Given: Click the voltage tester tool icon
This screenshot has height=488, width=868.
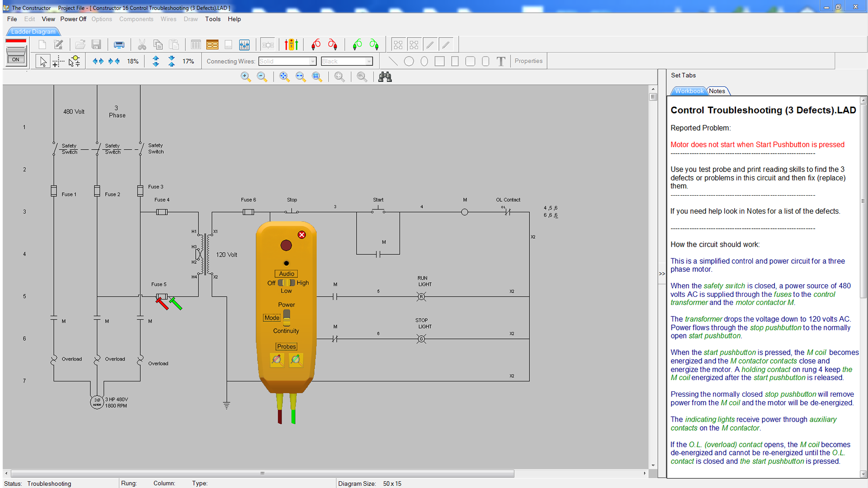Looking at the screenshot, I should pyautogui.click(x=291, y=45).
